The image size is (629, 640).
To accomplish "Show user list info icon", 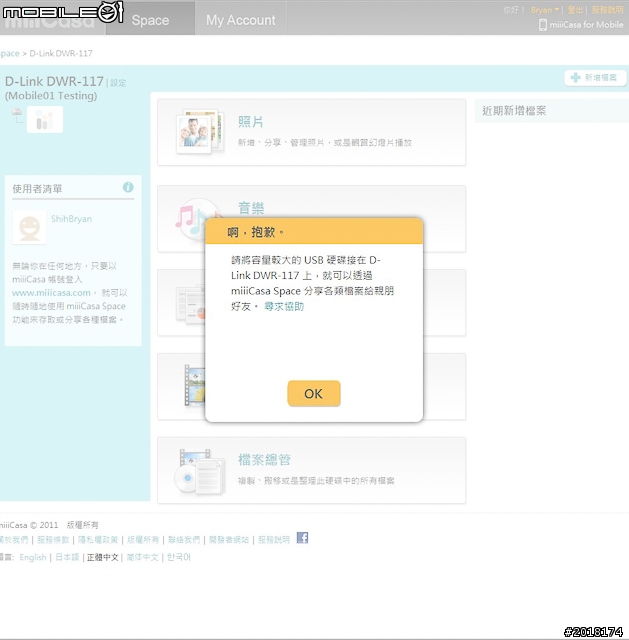I will (x=128, y=187).
